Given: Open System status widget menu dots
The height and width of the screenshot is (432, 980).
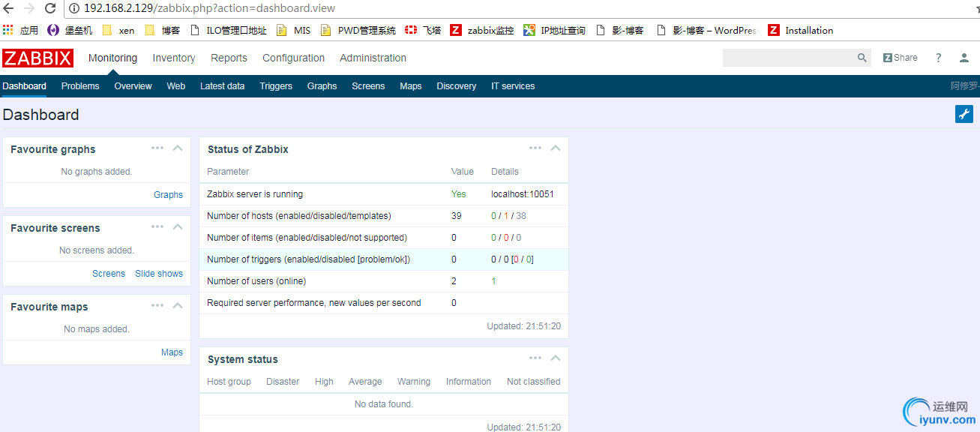Looking at the screenshot, I should 535,358.
